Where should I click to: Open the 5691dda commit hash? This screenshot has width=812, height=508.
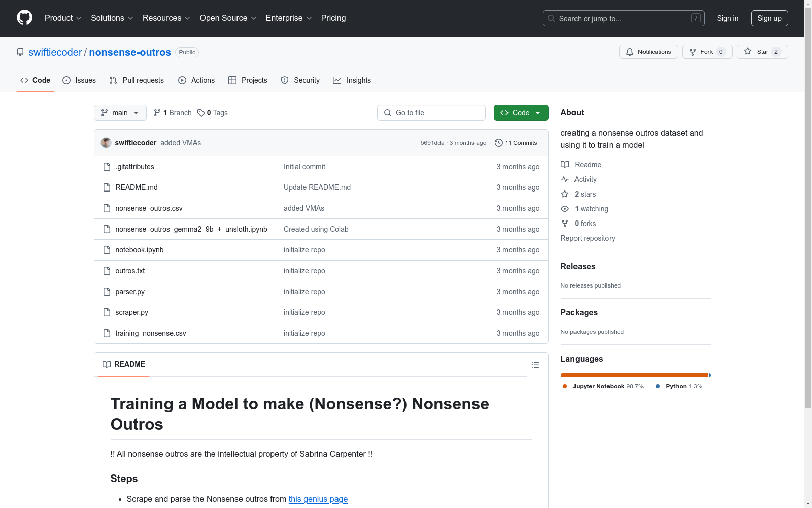[432, 143]
